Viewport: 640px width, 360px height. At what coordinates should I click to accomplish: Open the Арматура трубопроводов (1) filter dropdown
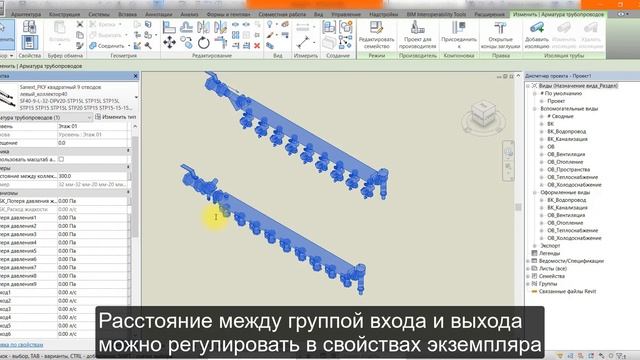click(x=89, y=118)
